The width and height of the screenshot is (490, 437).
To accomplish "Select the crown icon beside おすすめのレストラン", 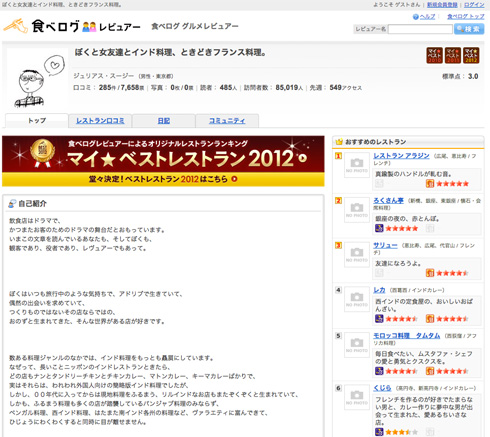I will point(339,142).
